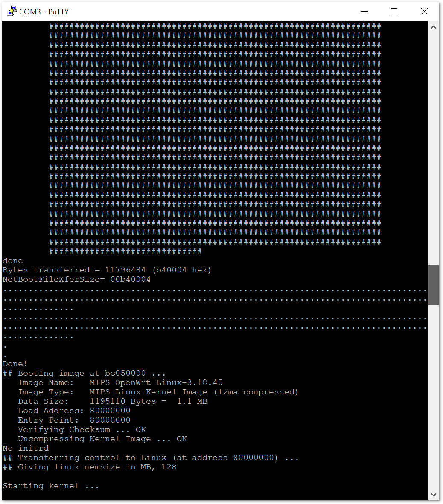This screenshot has height=504, width=443.
Task: Click the Image Type lzma compressed line
Action: [x=158, y=392]
